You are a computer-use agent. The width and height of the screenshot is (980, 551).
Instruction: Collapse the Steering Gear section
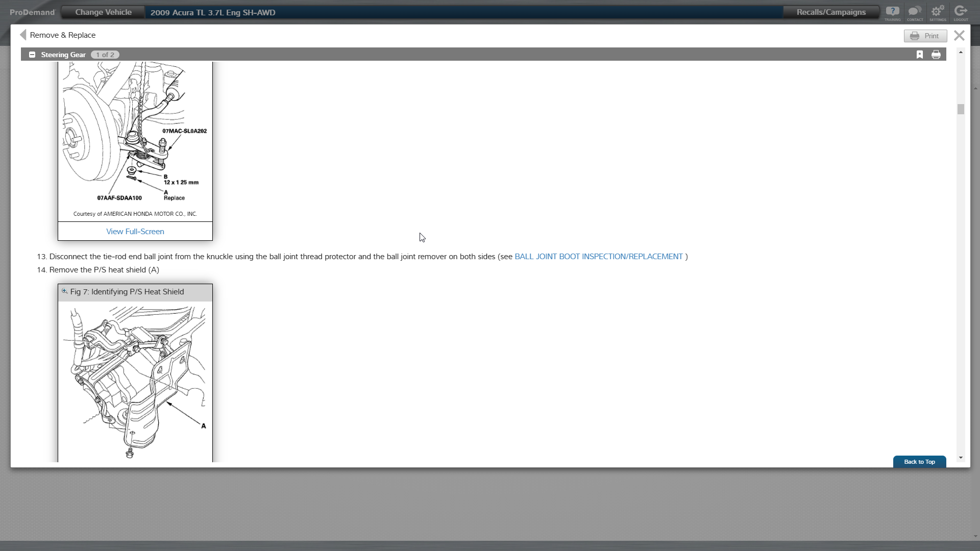pyautogui.click(x=32, y=55)
